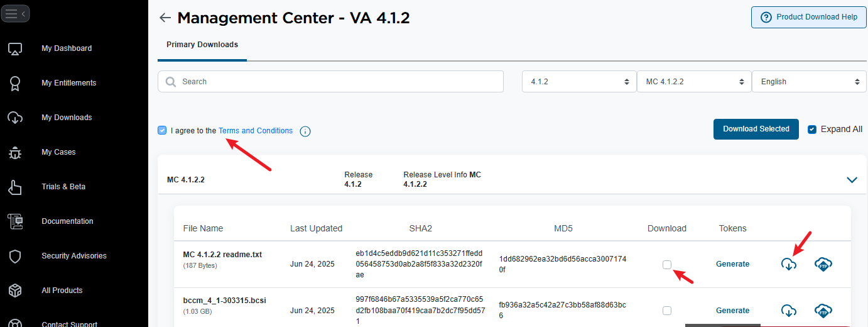Click the back arrow beside Management Center

point(165,18)
